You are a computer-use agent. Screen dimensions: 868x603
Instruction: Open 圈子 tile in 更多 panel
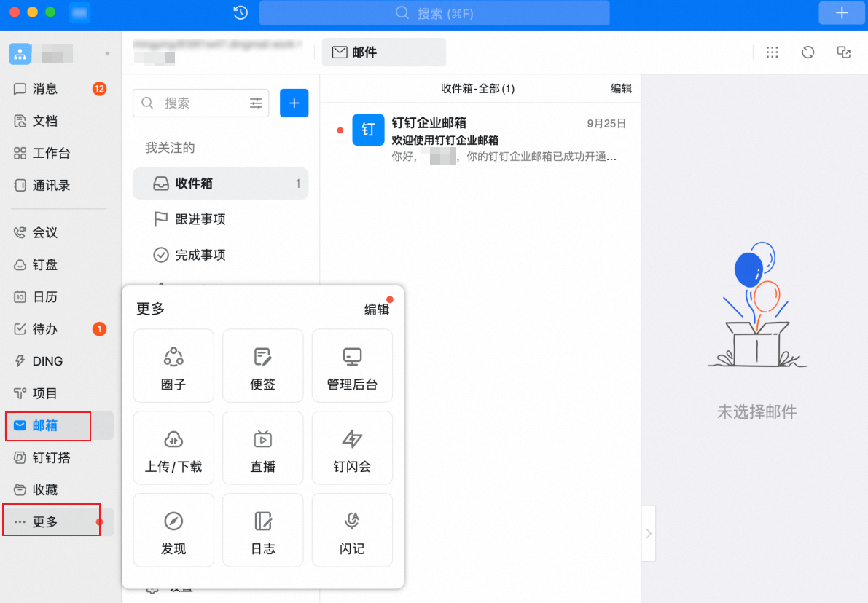pyautogui.click(x=173, y=366)
